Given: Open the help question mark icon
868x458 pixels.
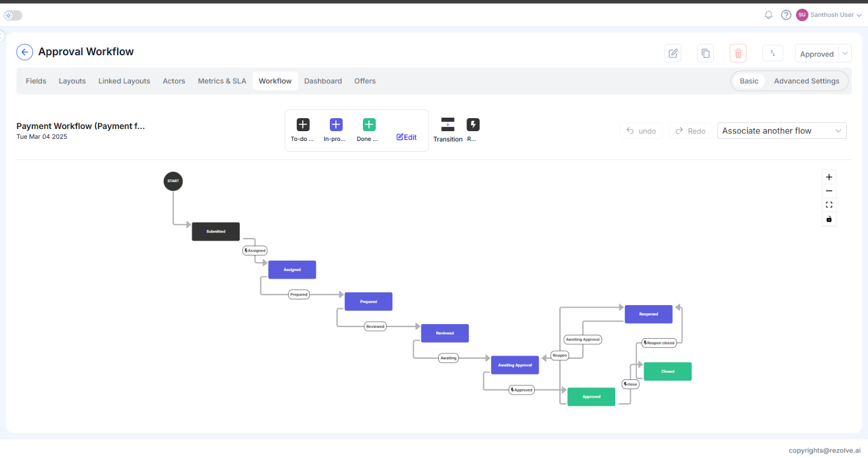Looking at the screenshot, I should [786, 15].
